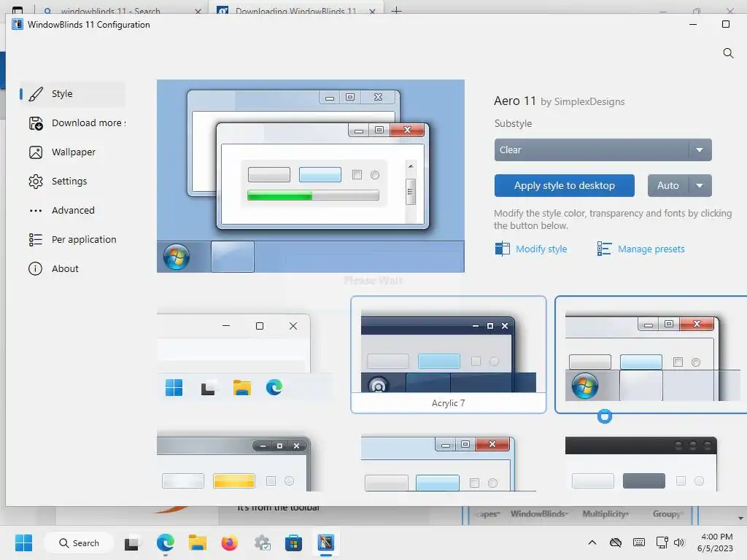Open Per application settings
This screenshot has height=560, width=747.
click(x=72, y=239)
